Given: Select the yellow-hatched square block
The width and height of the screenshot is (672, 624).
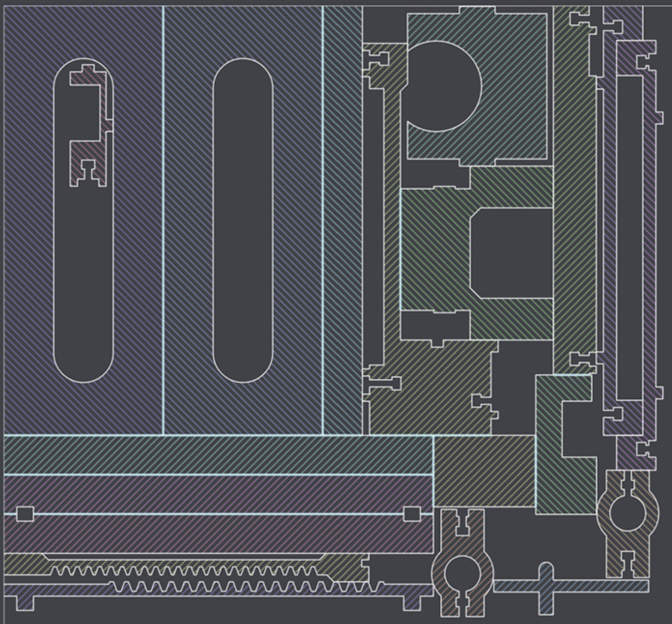Looking at the screenshot, I should pyautogui.click(x=484, y=471).
